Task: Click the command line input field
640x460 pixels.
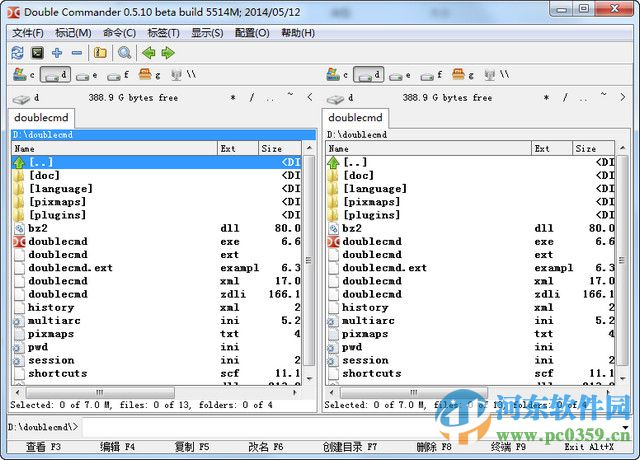Action: (351, 427)
